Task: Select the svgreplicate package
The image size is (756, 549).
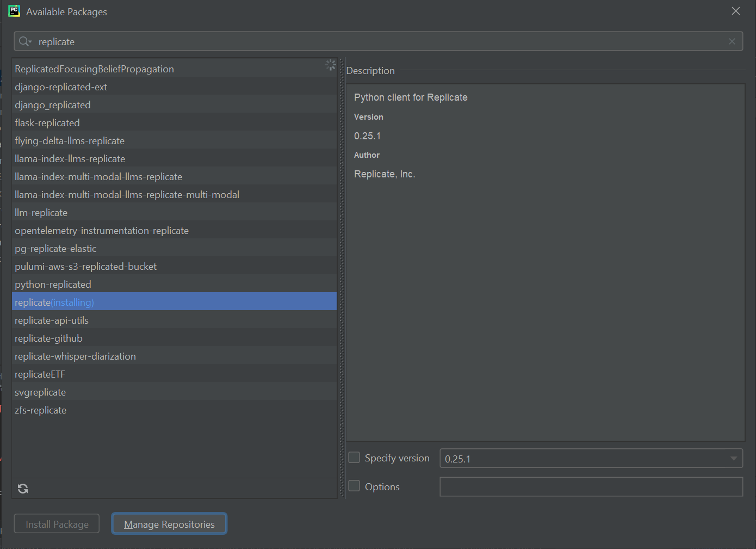Action: (40, 392)
